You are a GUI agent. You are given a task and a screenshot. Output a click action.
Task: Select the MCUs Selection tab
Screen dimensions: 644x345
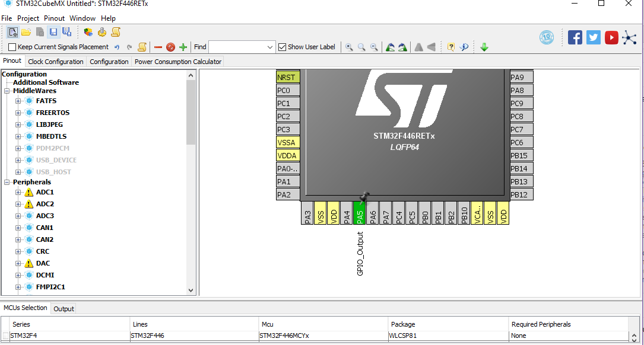[x=25, y=308]
